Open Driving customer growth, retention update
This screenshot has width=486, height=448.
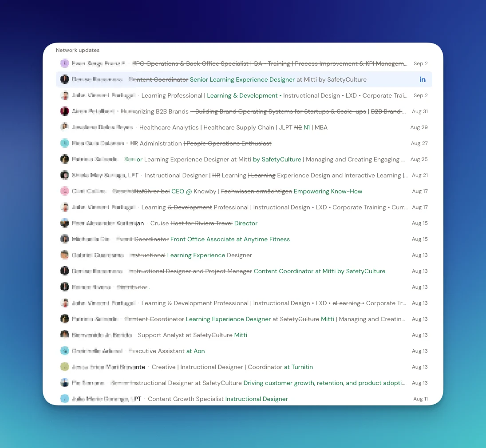pyautogui.click(x=244, y=383)
